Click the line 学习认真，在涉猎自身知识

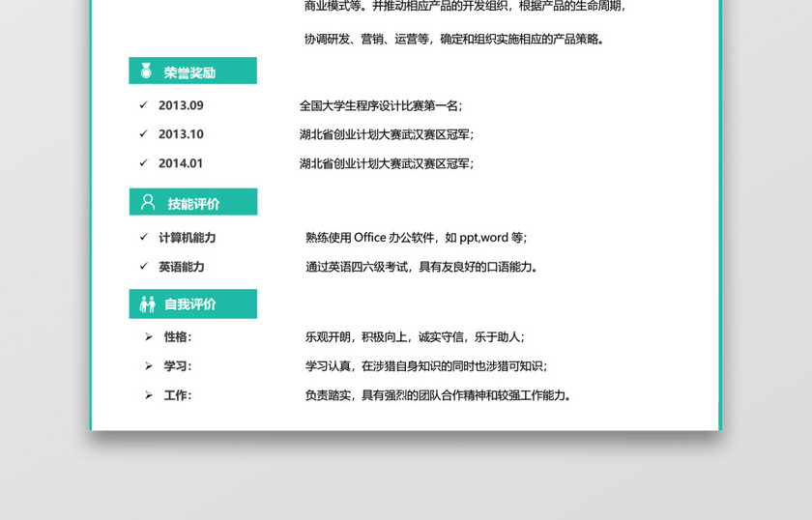pos(426,366)
